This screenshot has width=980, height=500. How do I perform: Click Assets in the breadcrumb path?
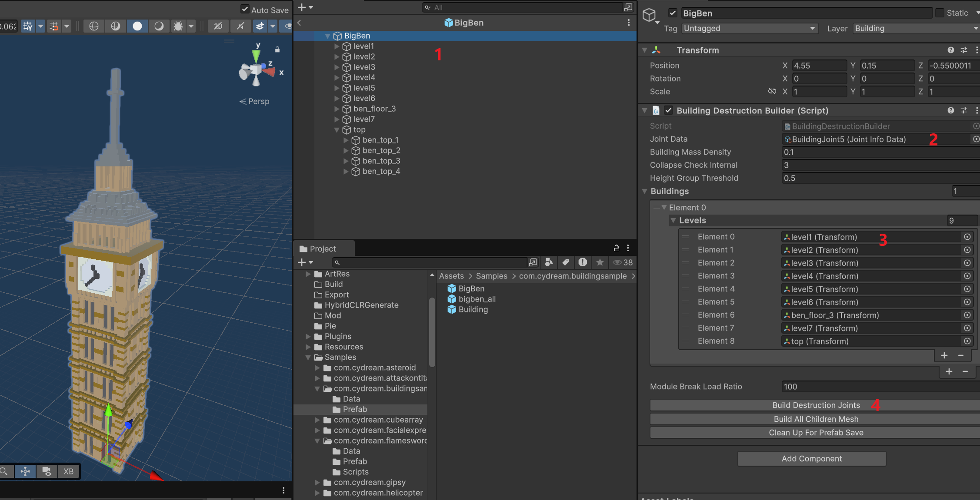(x=451, y=276)
